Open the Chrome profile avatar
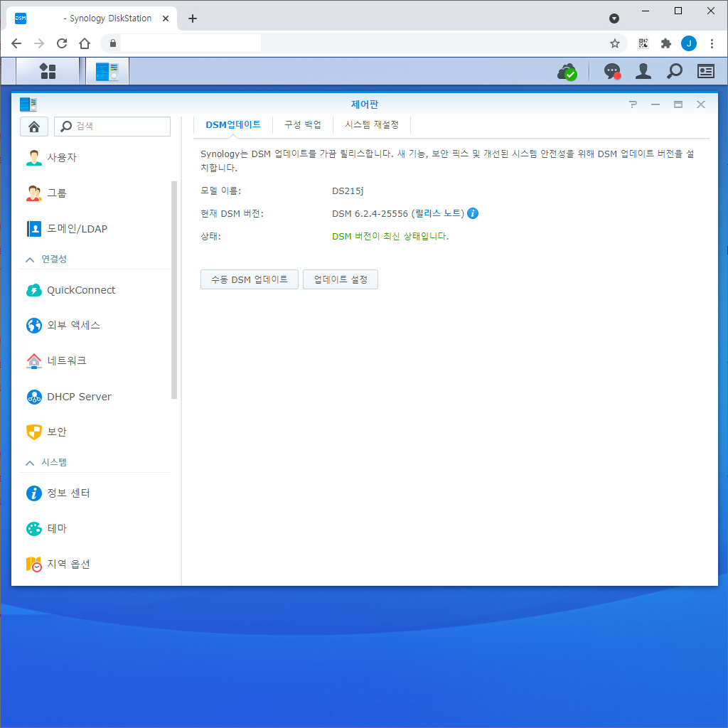 click(x=688, y=43)
